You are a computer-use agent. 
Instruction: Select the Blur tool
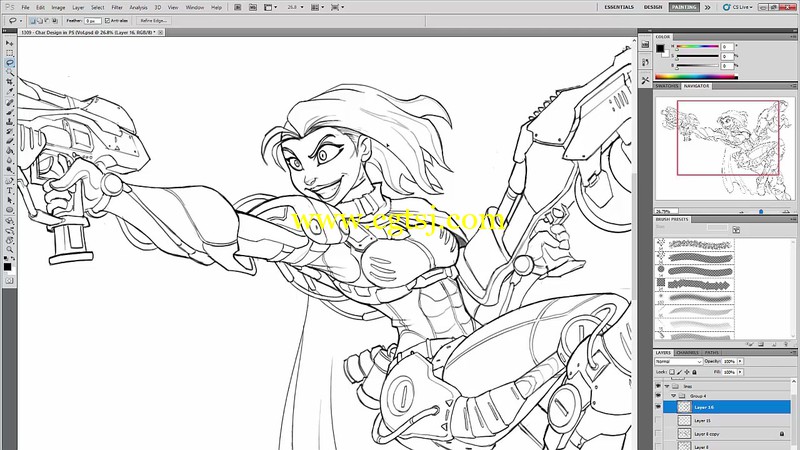pyautogui.click(x=10, y=161)
